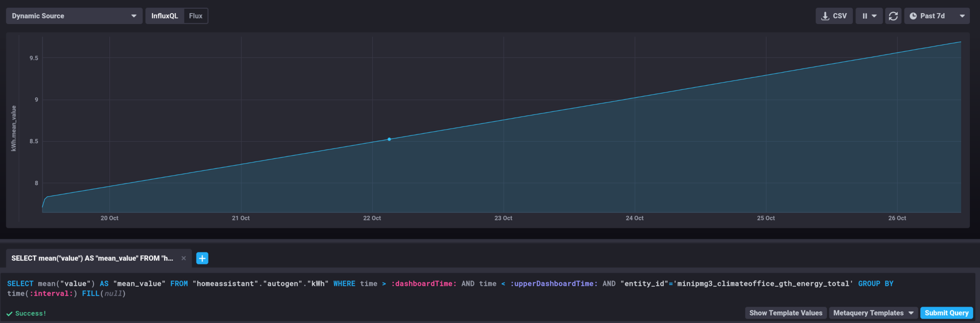The width and height of the screenshot is (980, 323).
Task: Select the SELECT mean("value") query tab
Action: coord(92,258)
